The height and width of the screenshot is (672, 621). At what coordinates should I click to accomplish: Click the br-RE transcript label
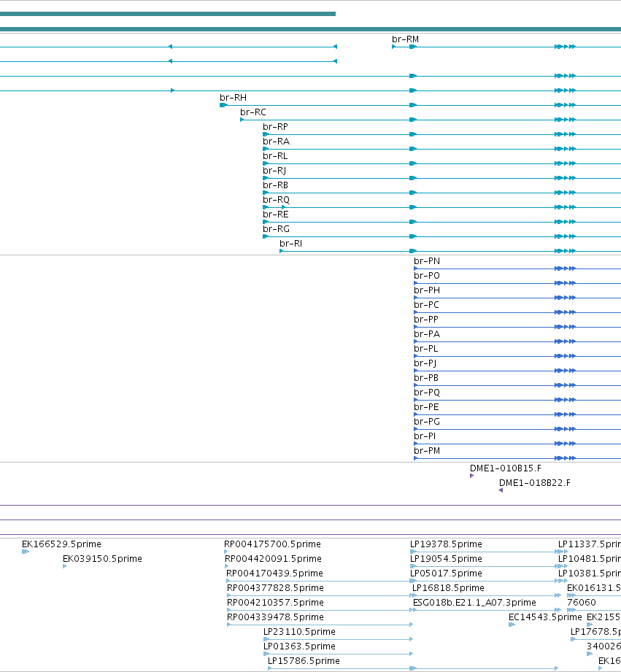pos(276,215)
